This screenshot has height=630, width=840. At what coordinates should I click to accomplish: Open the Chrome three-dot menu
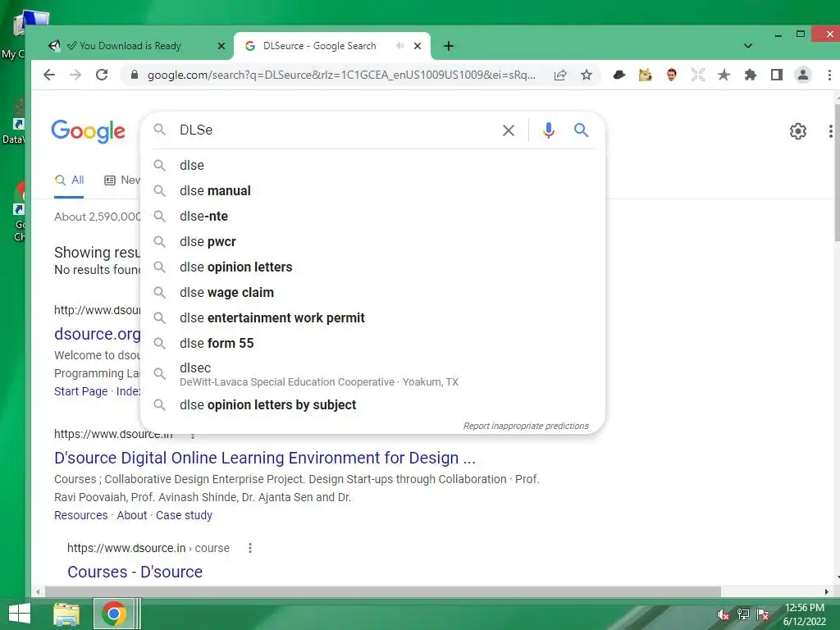tap(829, 75)
